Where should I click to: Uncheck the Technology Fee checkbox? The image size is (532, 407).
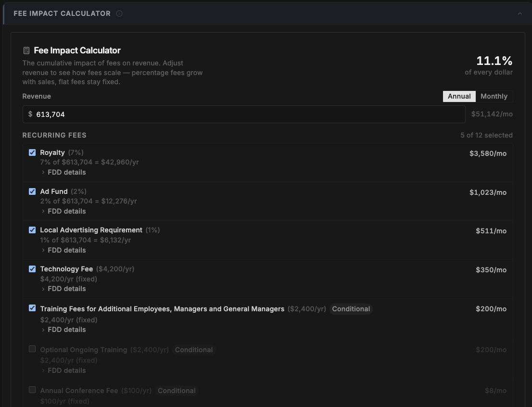tap(32, 269)
